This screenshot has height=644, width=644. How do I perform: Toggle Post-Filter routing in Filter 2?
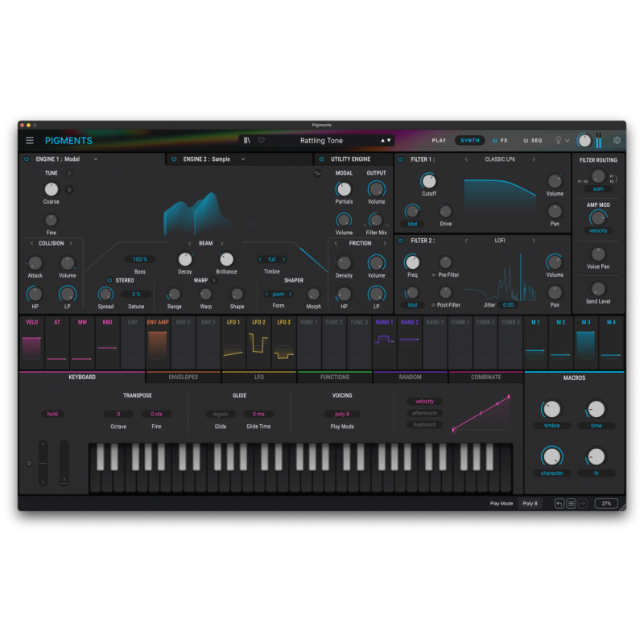click(433, 304)
